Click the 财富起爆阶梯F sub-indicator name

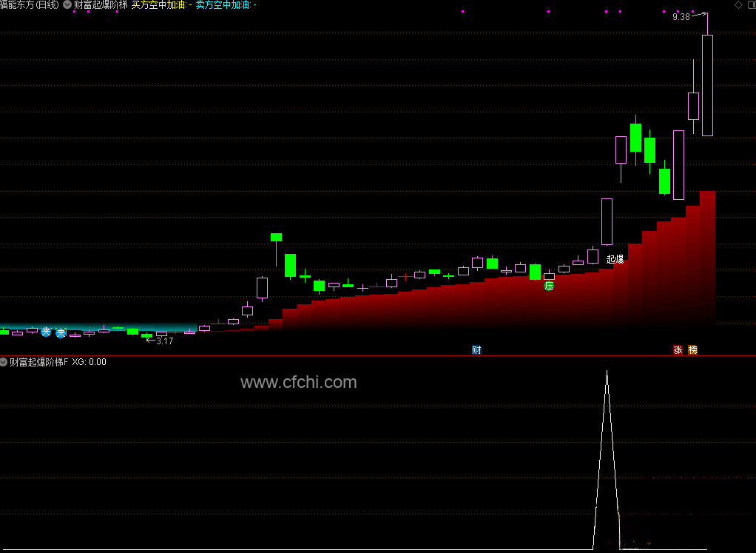[x=39, y=362]
